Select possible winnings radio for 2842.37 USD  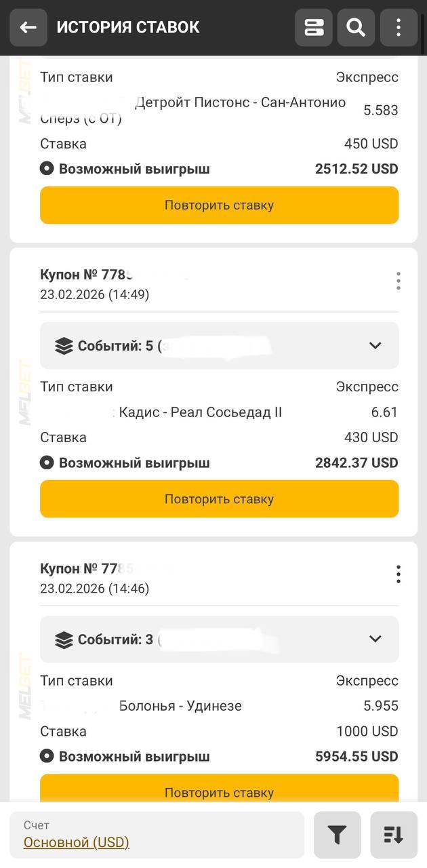pos(47,463)
